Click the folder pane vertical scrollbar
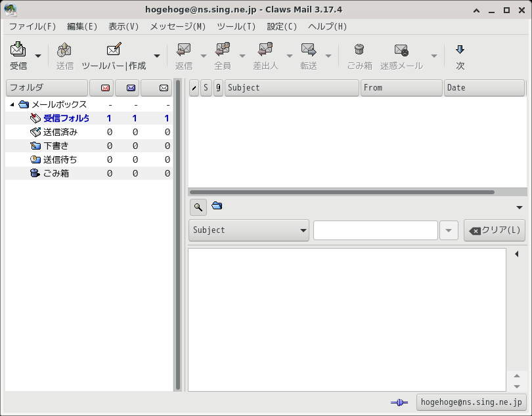This screenshot has height=416, width=532. click(x=178, y=235)
